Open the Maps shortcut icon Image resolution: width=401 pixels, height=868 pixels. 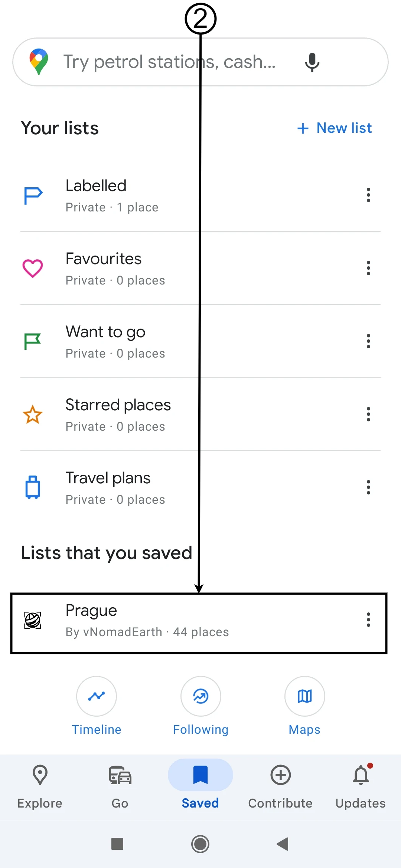[304, 696]
